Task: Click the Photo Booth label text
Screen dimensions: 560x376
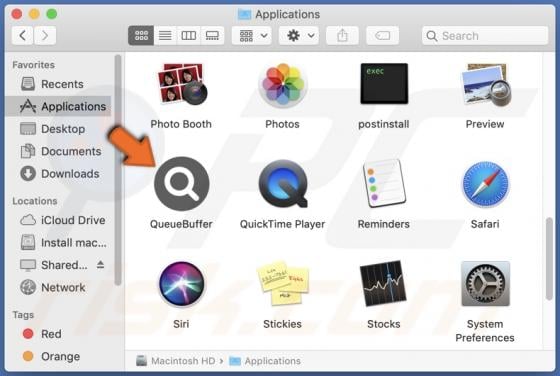Action: 181,124
